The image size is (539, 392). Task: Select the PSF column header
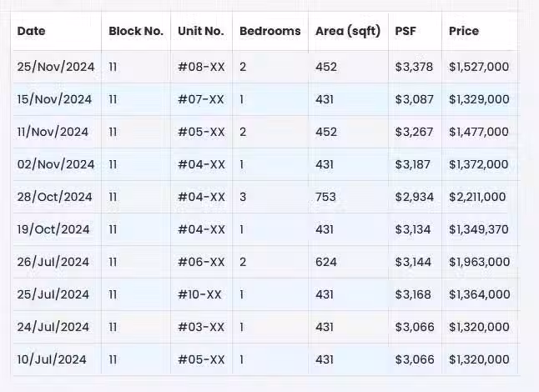click(406, 31)
